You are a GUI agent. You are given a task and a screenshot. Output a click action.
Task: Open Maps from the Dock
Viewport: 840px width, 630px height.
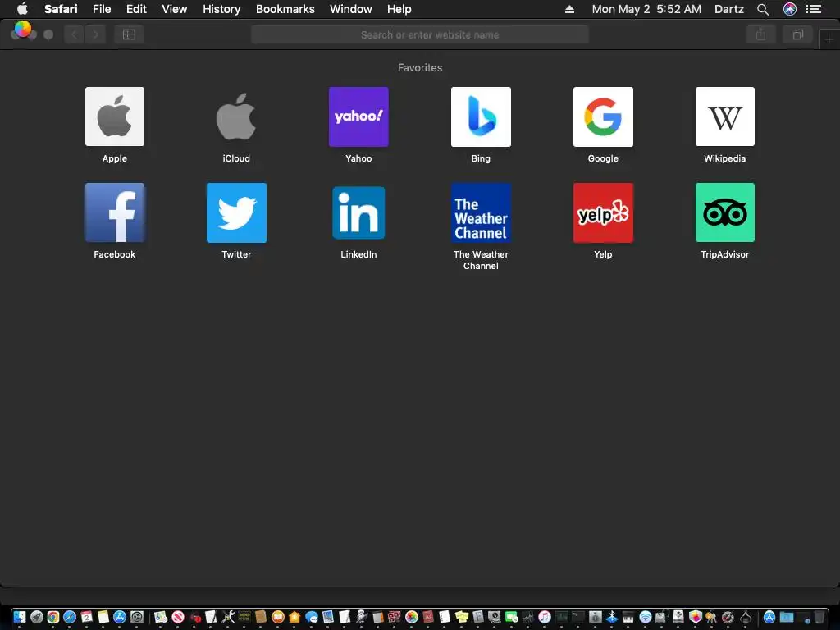(161, 617)
